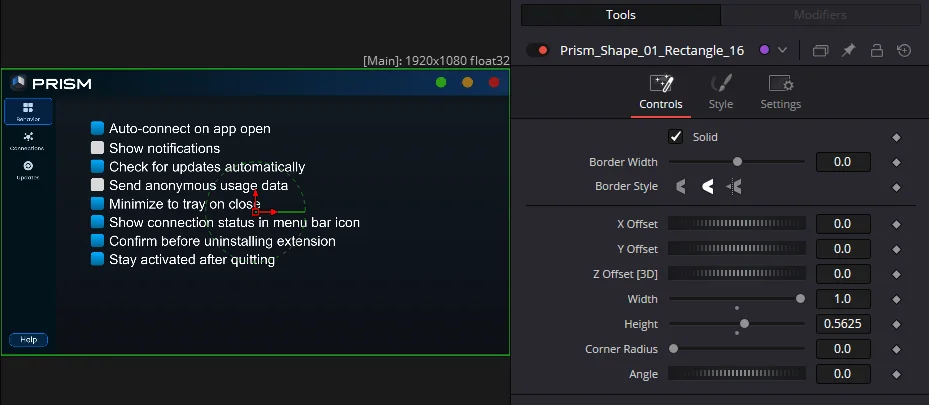This screenshot has height=405, width=929.
Task: Toggle Confirm before uninstalling extension checkbox
Action: 97,240
